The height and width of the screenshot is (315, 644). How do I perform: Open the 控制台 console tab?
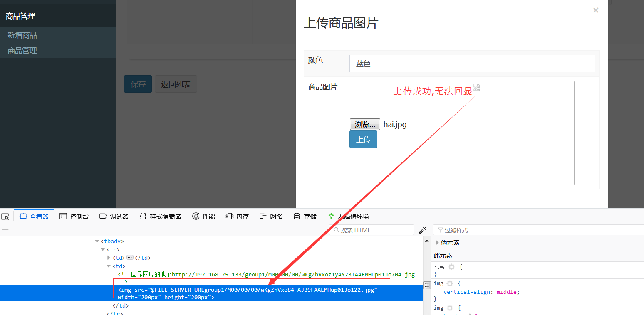74,216
